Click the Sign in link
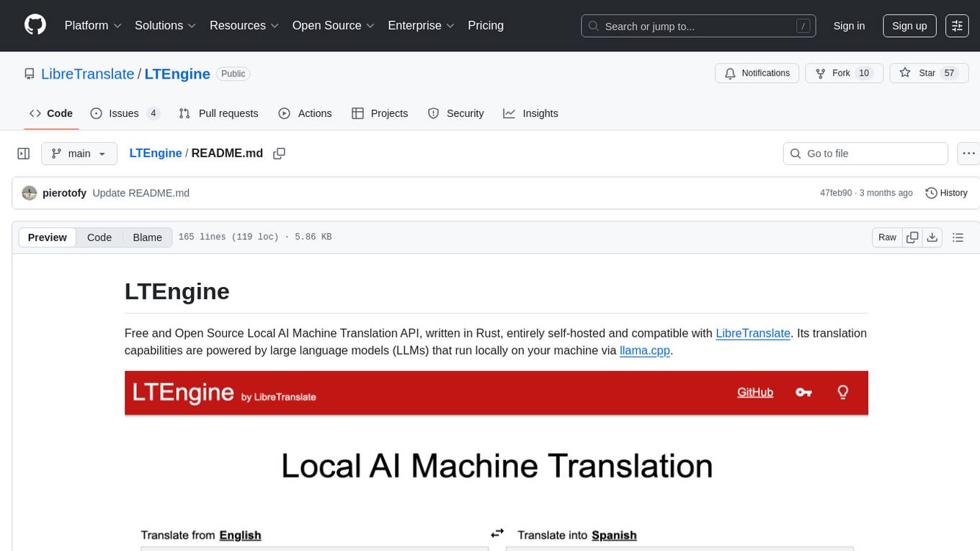 849,25
